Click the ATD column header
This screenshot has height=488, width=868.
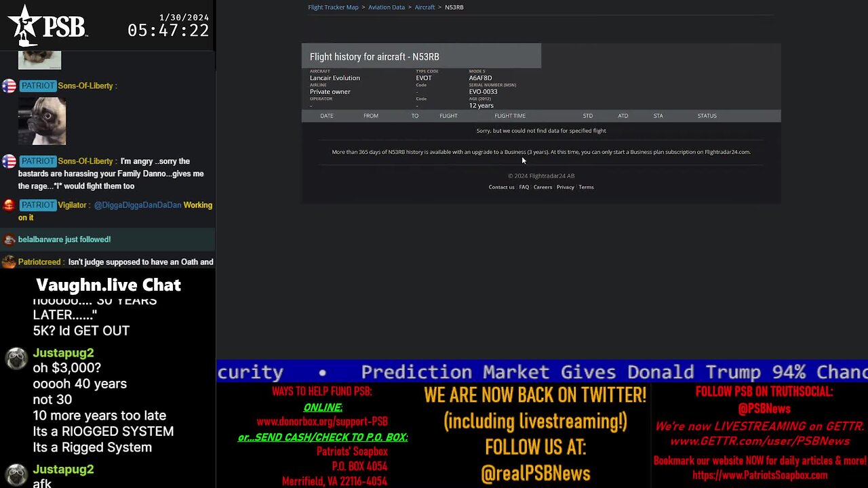(623, 116)
